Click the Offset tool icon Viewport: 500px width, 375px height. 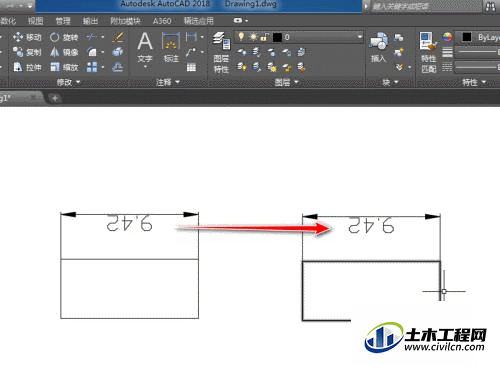pyautogui.click(x=118, y=67)
